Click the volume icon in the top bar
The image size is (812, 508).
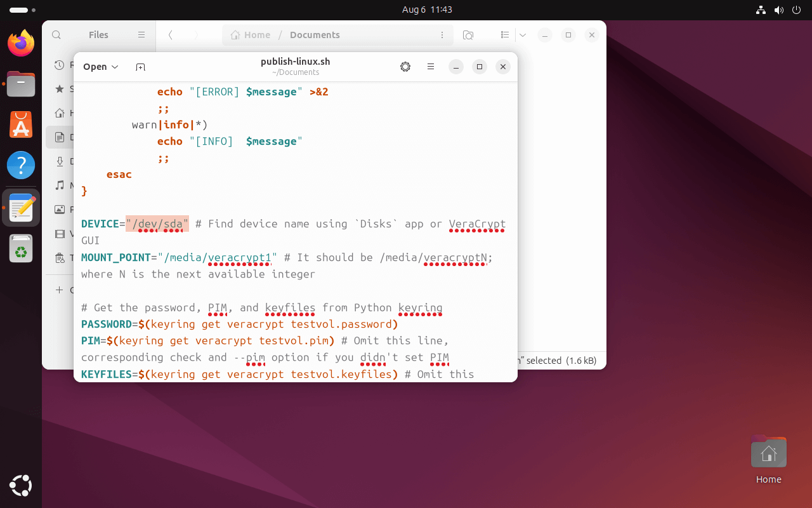pyautogui.click(x=779, y=10)
